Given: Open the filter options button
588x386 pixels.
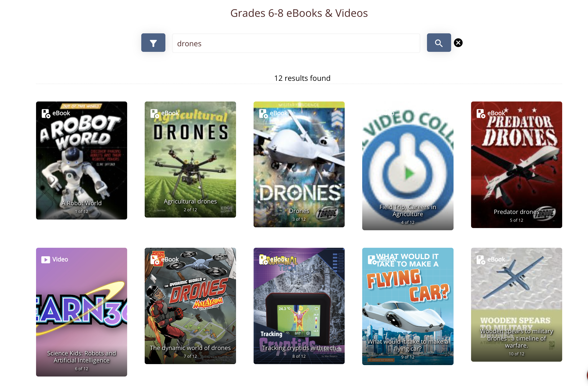Looking at the screenshot, I should pyautogui.click(x=153, y=42).
